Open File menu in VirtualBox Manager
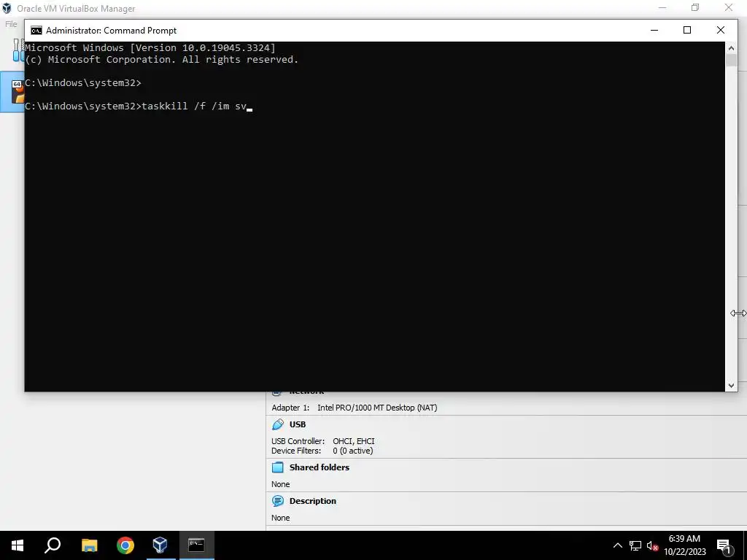 [x=11, y=24]
